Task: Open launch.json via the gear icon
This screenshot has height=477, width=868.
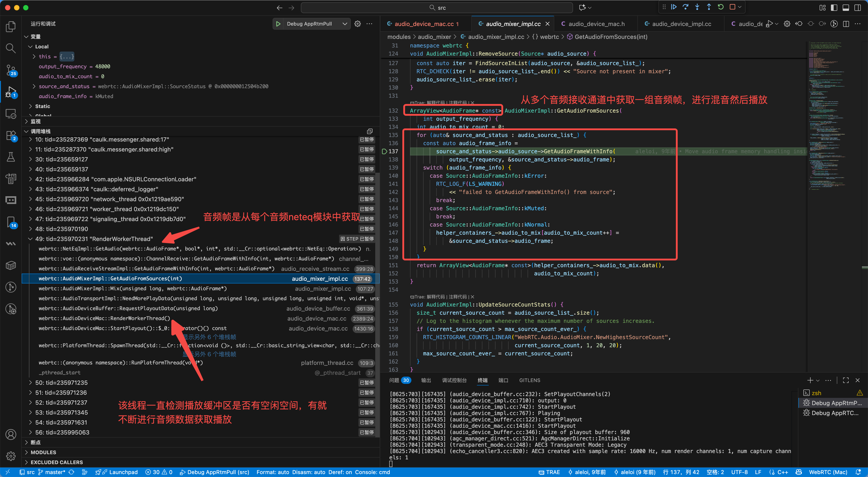Action: click(358, 24)
